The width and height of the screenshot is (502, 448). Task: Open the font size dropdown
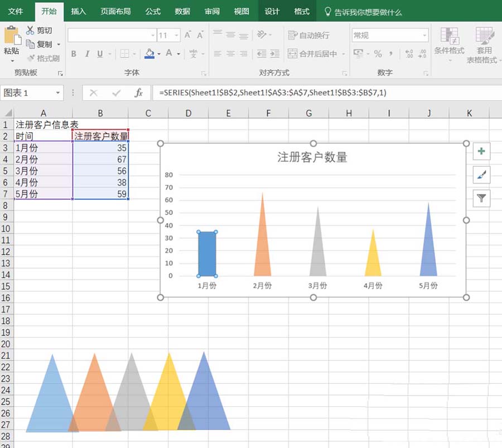[x=176, y=35]
